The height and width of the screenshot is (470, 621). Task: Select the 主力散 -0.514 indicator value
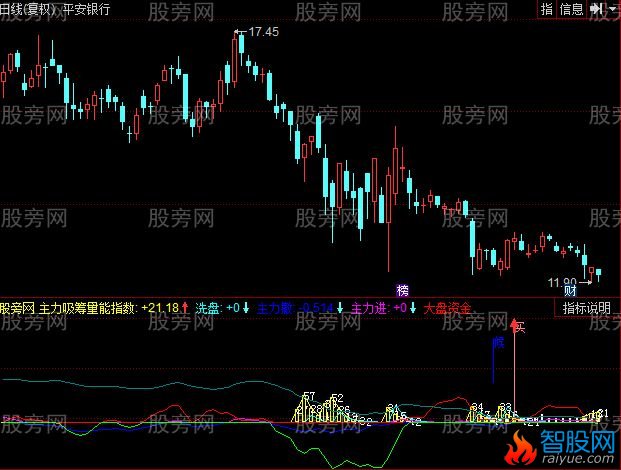click(x=295, y=308)
